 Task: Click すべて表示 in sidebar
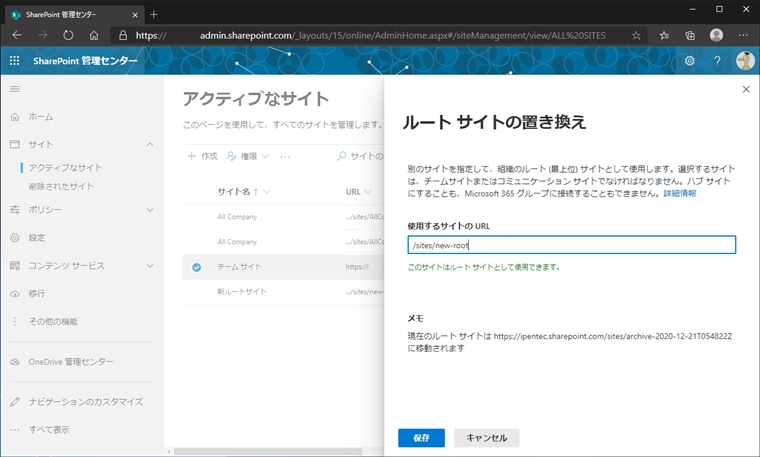click(49, 429)
